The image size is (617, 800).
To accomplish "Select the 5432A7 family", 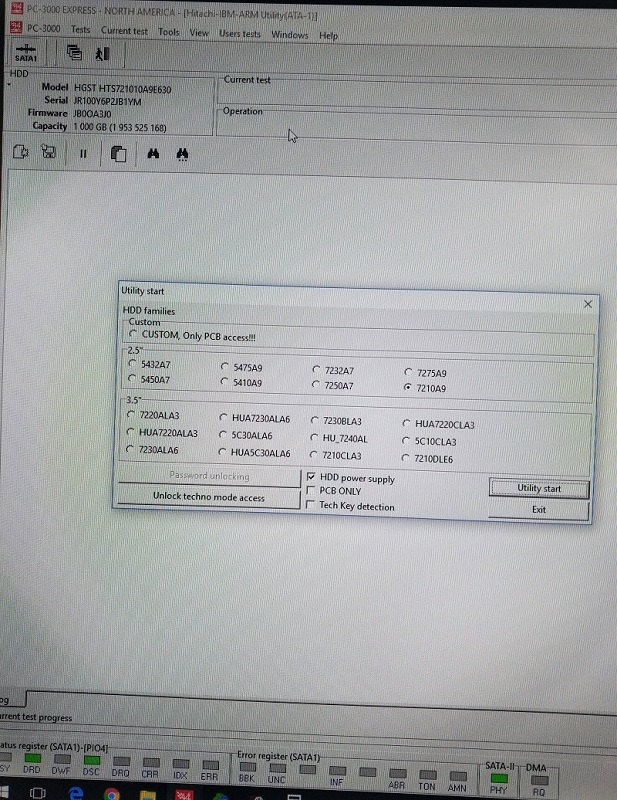I will pos(150,364).
